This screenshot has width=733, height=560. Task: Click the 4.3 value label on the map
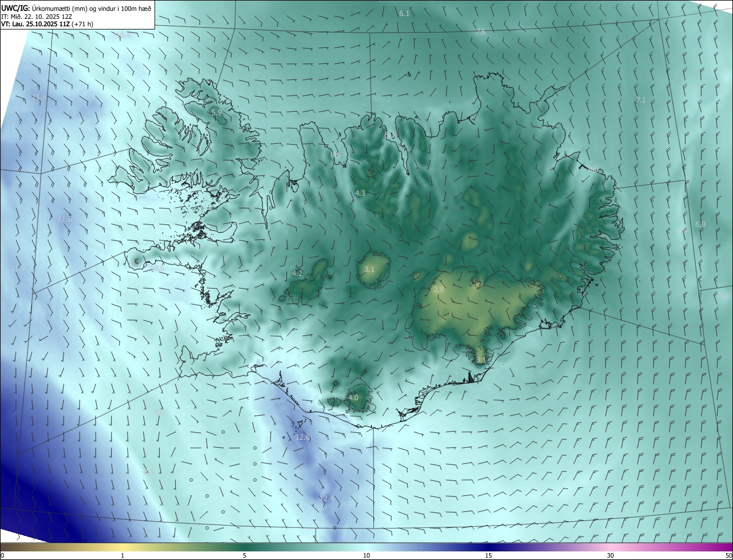[360, 194]
